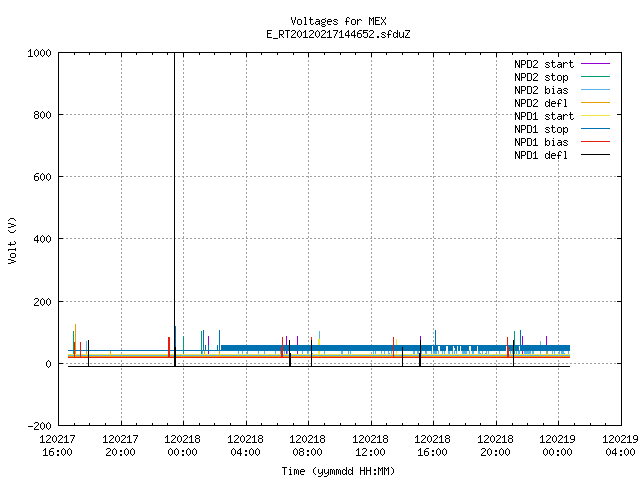Screen dimensions: 640x480
Task: Click the y-axis tick value 400
Action: pyautogui.click(x=42, y=239)
